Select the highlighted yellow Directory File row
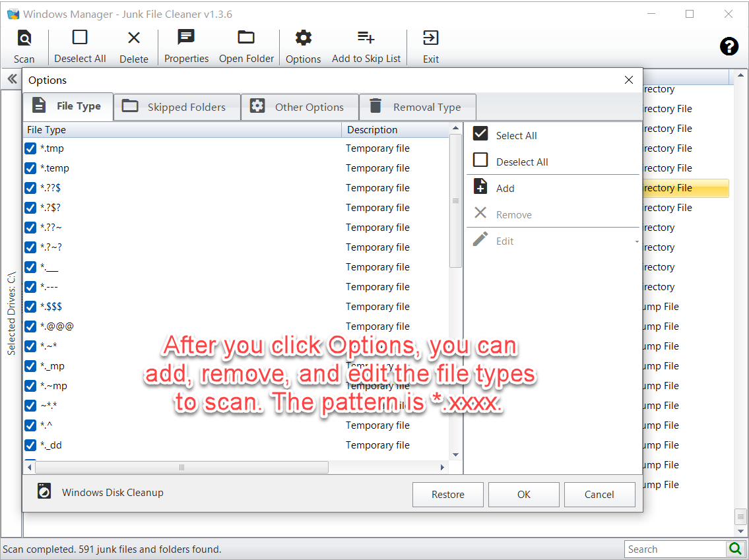Screen dimensions: 749x560 pyautogui.click(x=686, y=188)
